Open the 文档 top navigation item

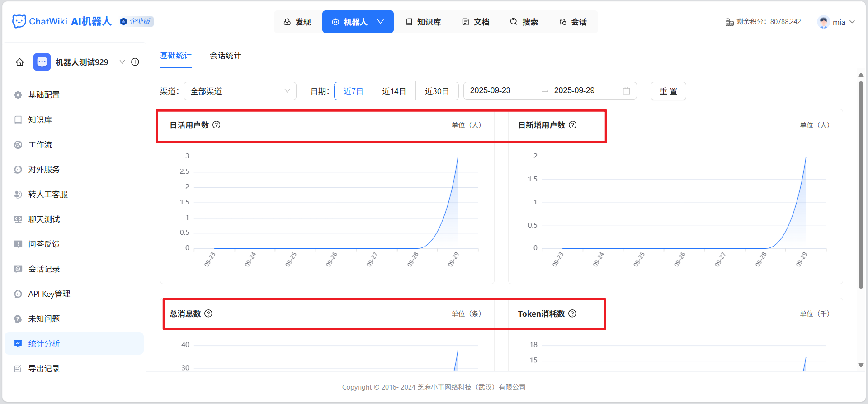click(x=476, y=22)
